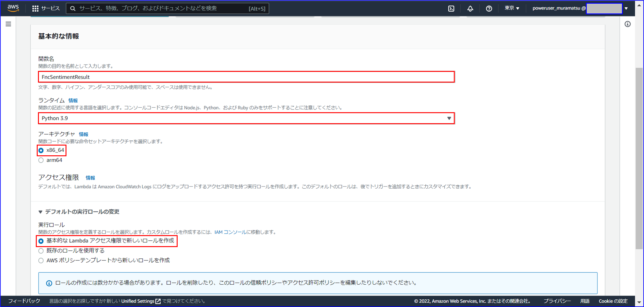Open the poweruser_muramatsu account menu
Viewport: 644px width, 307px height.
pos(558,8)
